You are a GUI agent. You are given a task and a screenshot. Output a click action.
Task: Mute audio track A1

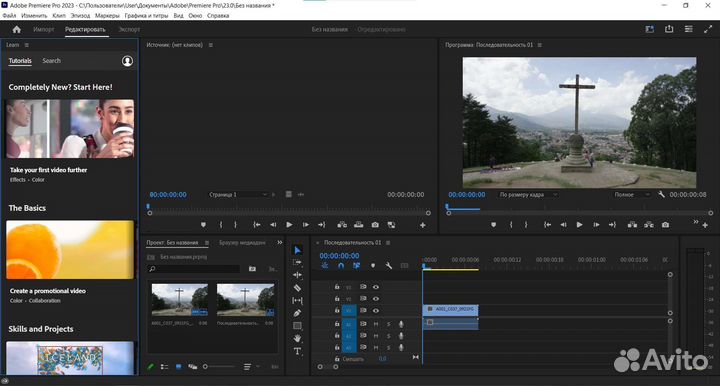coord(376,324)
